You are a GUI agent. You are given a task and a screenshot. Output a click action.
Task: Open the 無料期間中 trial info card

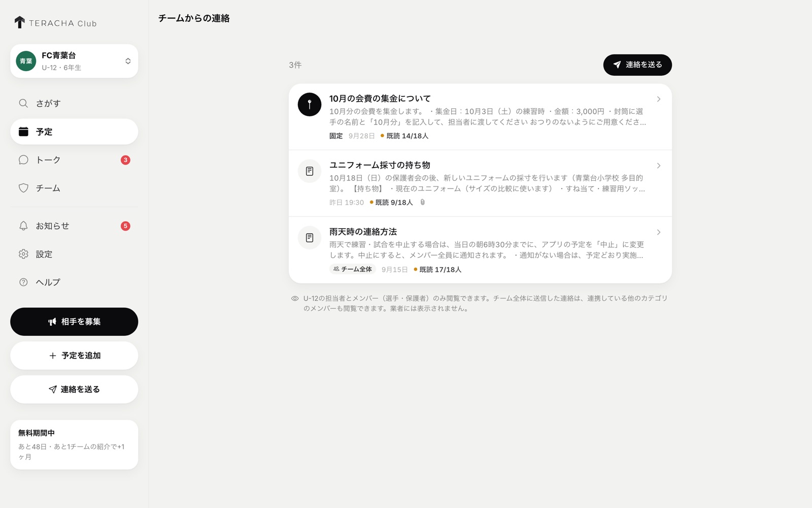(74, 444)
